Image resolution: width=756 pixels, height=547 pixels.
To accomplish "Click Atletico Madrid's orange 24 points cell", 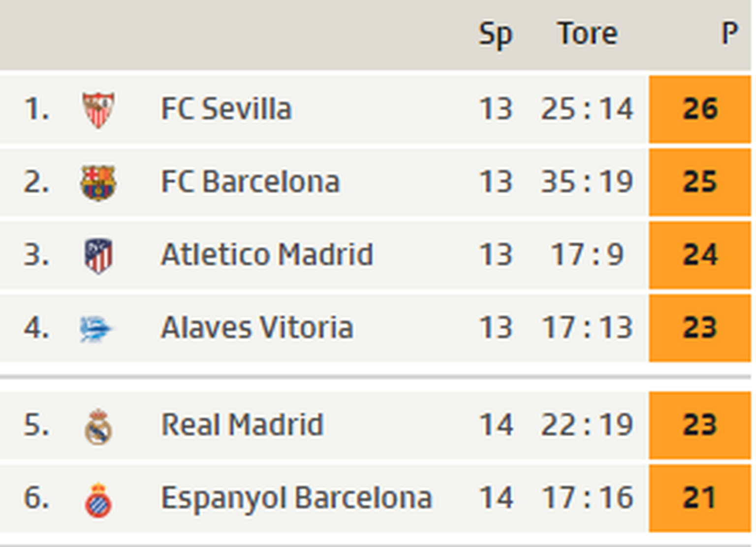I will click(x=700, y=255).
